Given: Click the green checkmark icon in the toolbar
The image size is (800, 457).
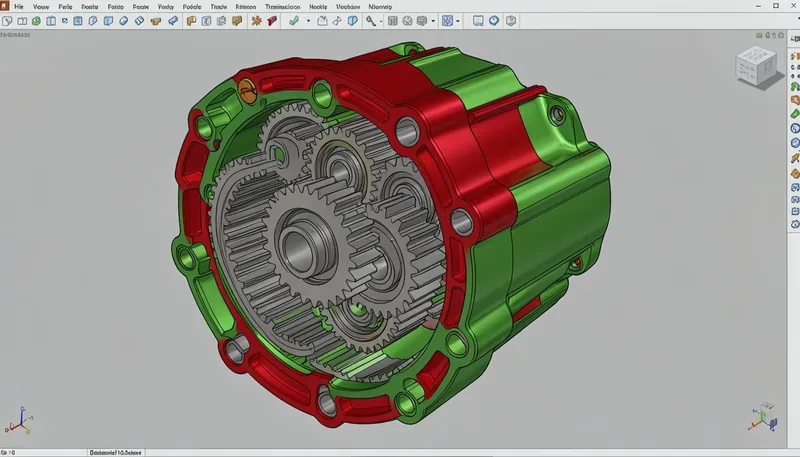Looking at the screenshot, I should coord(294,20).
